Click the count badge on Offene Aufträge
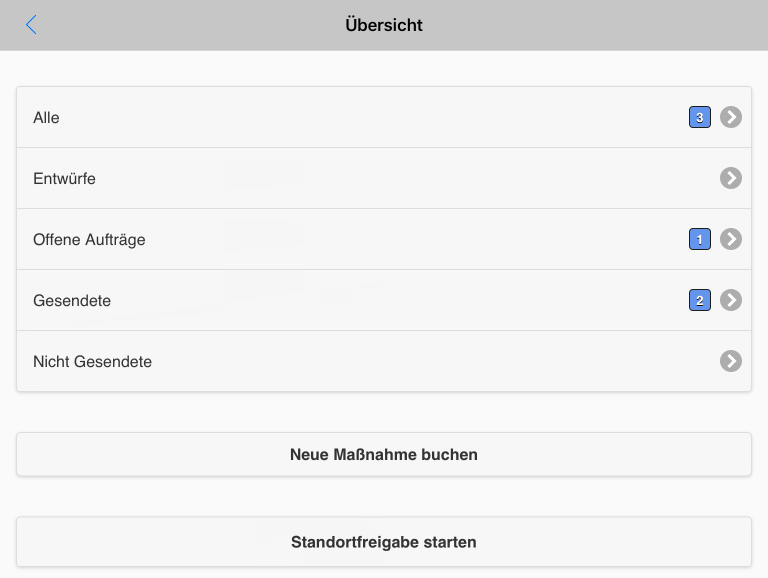 tap(699, 239)
